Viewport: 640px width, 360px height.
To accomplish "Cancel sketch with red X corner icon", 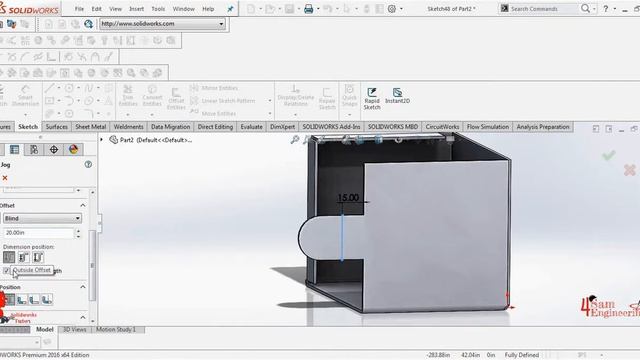I will 629,170.
